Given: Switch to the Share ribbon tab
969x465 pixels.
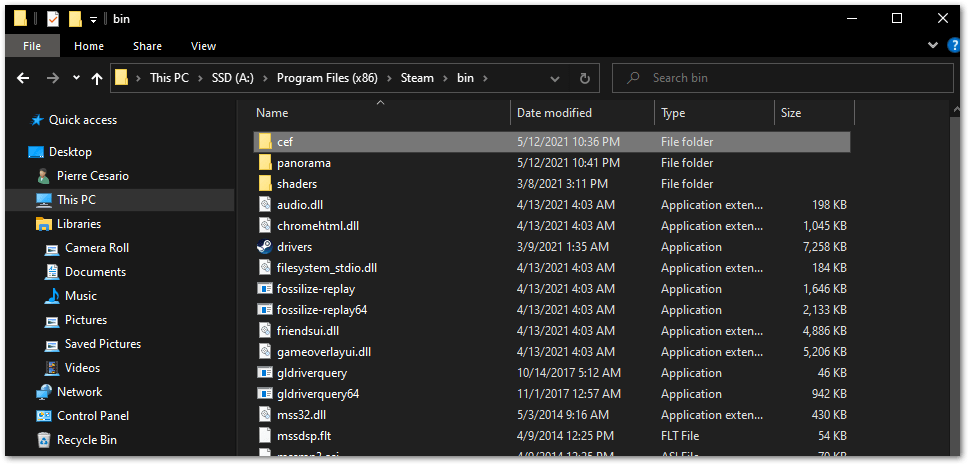Looking at the screenshot, I should tap(147, 46).
